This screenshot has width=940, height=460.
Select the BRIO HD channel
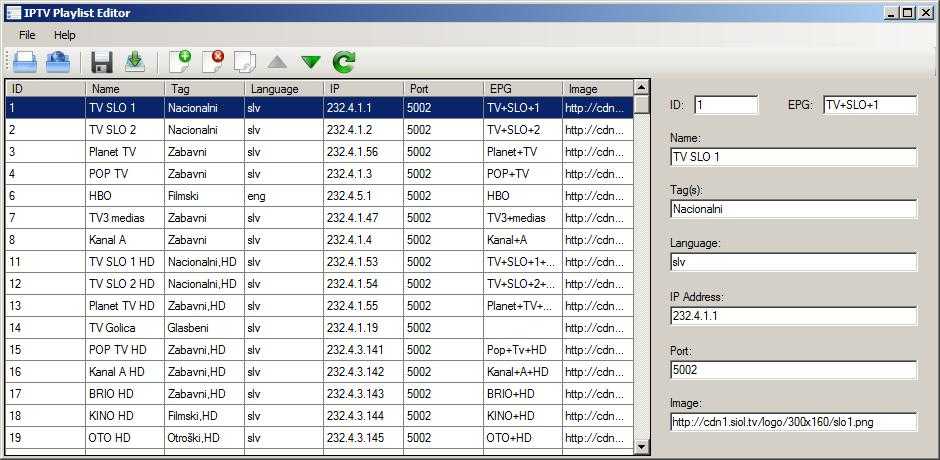tap(111, 394)
